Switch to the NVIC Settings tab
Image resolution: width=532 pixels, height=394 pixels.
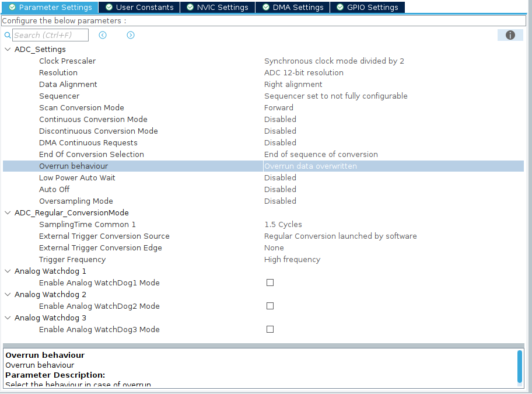tap(217, 8)
